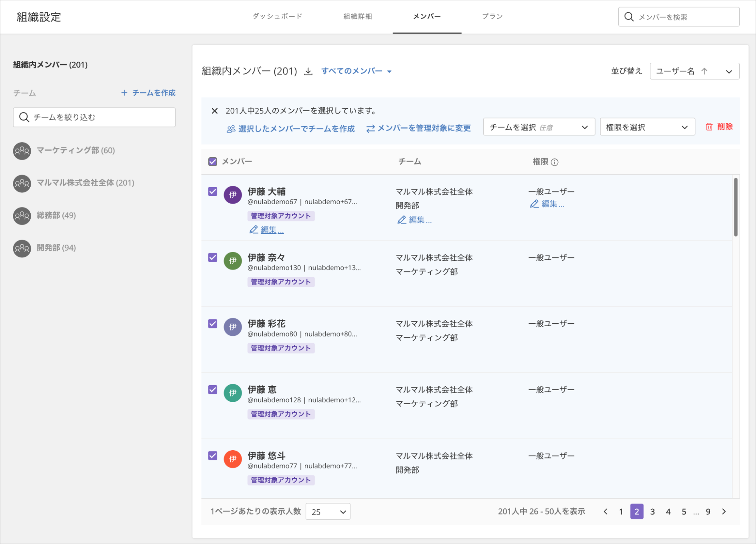Expand the すべてのメンバー filter dropdown

[x=356, y=71]
